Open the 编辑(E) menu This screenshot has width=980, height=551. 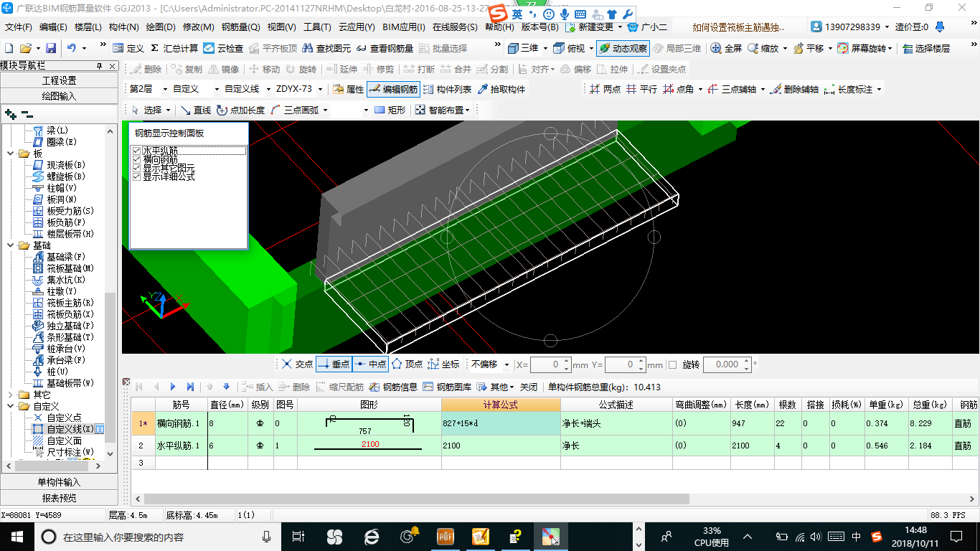pos(53,27)
